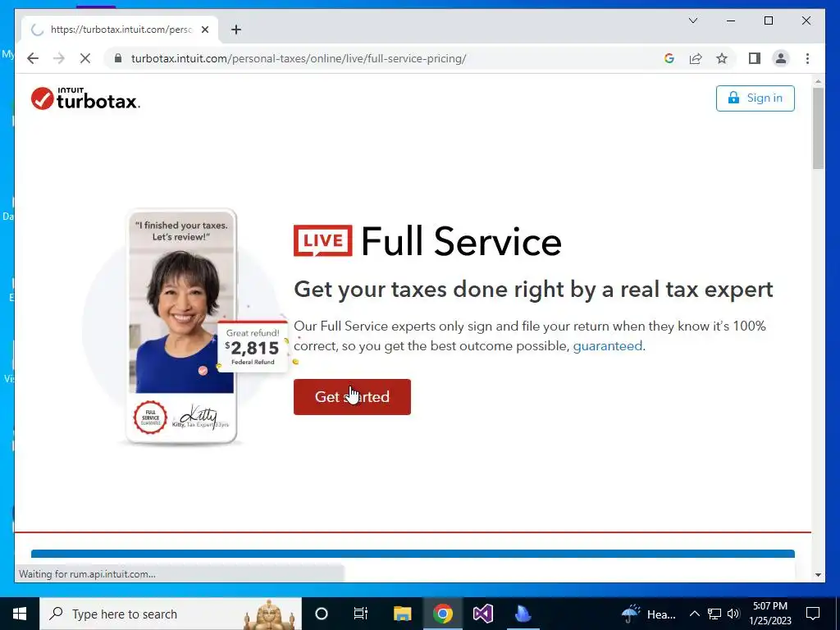840x630 pixels.
Task: Open File Explorer from the taskbar
Action: (402, 614)
